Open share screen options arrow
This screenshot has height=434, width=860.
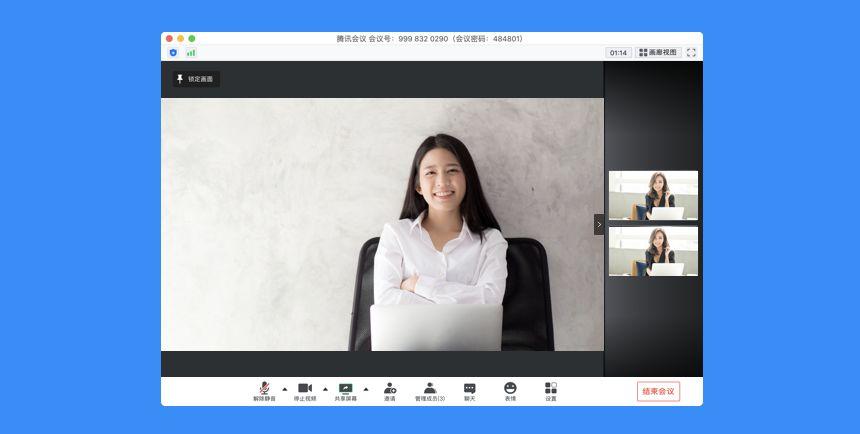tap(366, 389)
